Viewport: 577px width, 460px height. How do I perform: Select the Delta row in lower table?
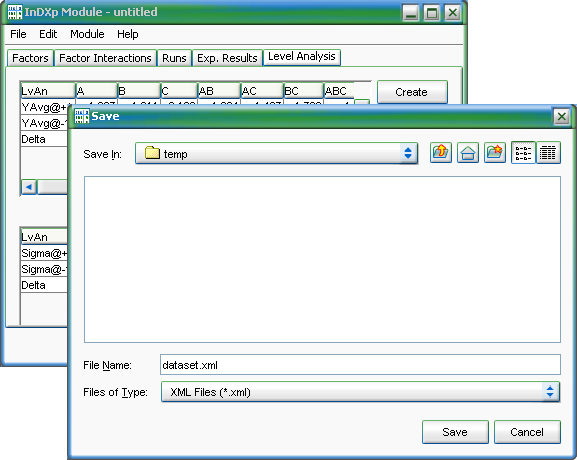pos(45,285)
